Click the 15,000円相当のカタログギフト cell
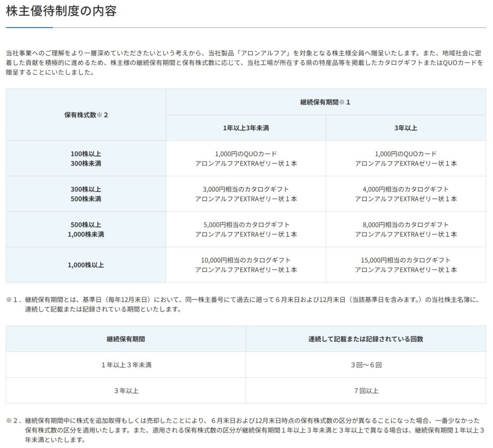The width and height of the screenshot is (493, 448). (406, 265)
